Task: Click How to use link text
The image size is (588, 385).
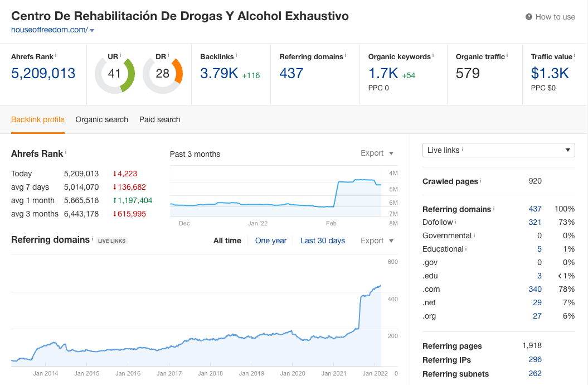Action: click(555, 17)
